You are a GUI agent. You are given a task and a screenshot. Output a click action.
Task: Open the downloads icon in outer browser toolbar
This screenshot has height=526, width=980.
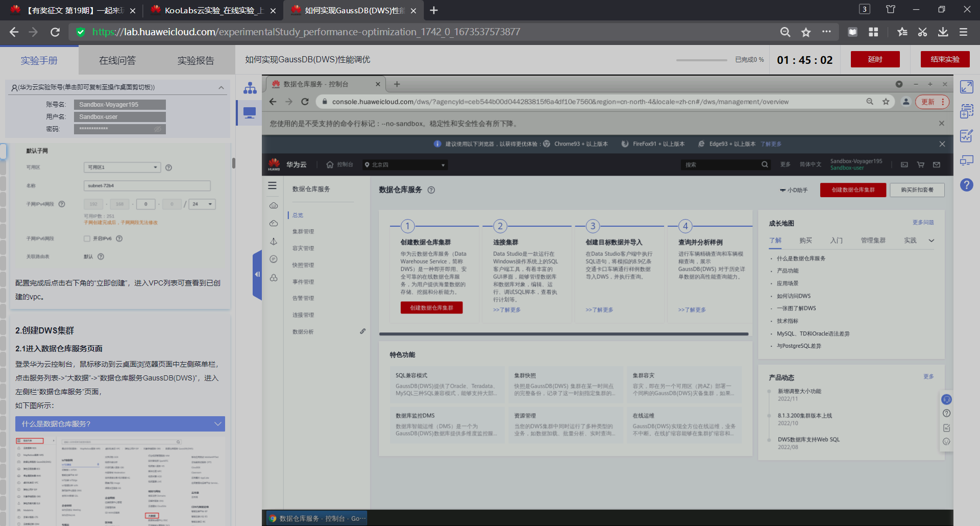pos(943,32)
